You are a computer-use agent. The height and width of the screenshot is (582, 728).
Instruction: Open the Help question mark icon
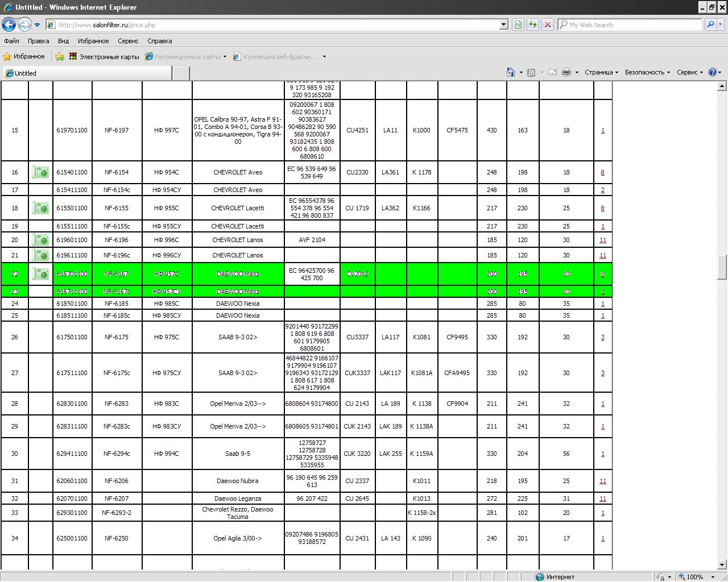click(x=712, y=72)
